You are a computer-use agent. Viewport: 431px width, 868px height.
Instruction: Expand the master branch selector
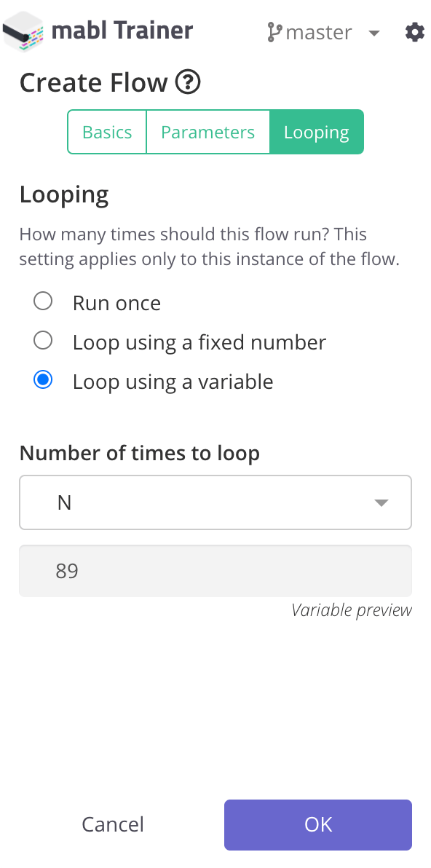(373, 33)
